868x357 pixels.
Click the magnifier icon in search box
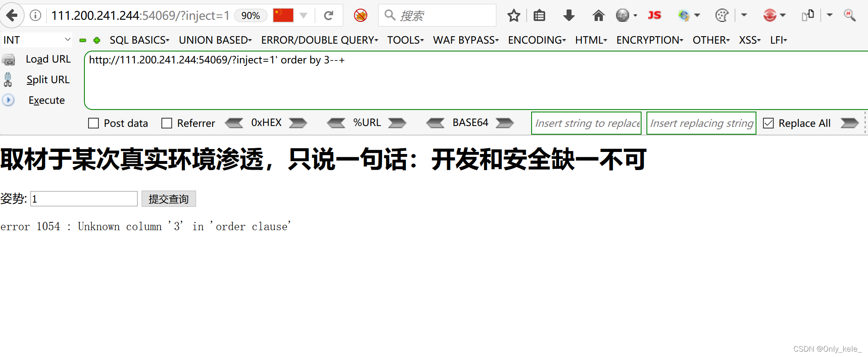tap(390, 15)
